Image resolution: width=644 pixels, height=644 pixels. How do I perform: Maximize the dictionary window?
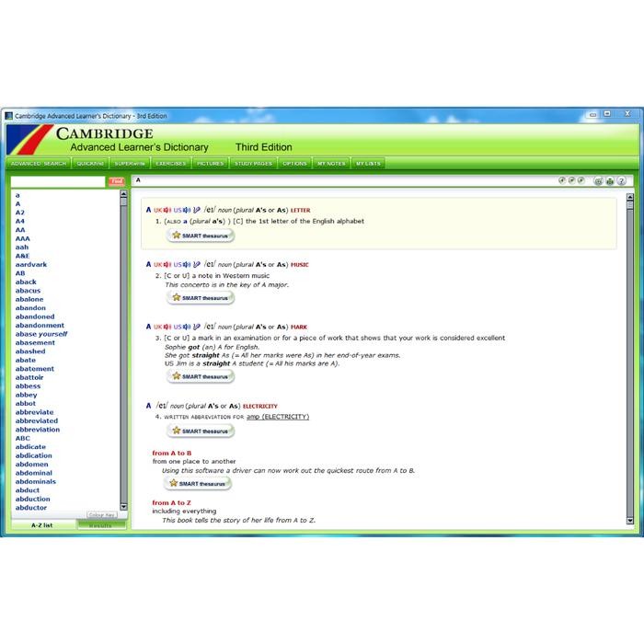point(607,114)
